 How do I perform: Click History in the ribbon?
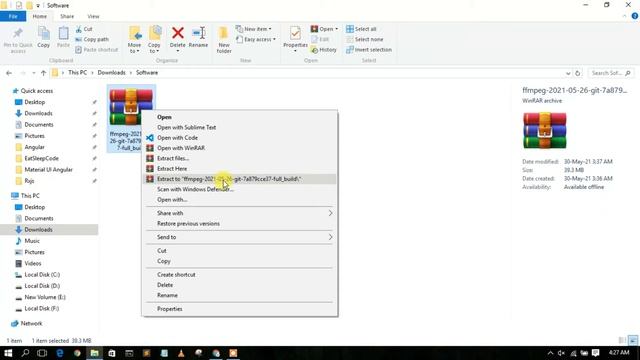point(324,49)
